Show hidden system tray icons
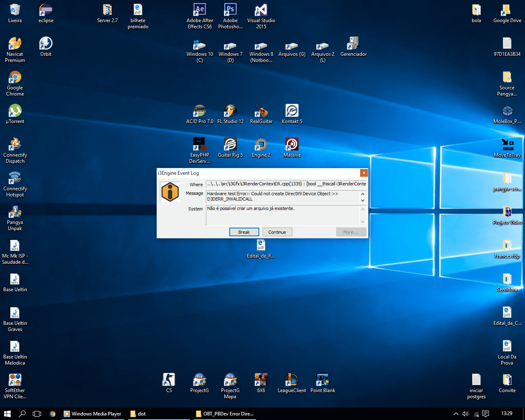The width and height of the screenshot is (525, 420). coord(456,413)
